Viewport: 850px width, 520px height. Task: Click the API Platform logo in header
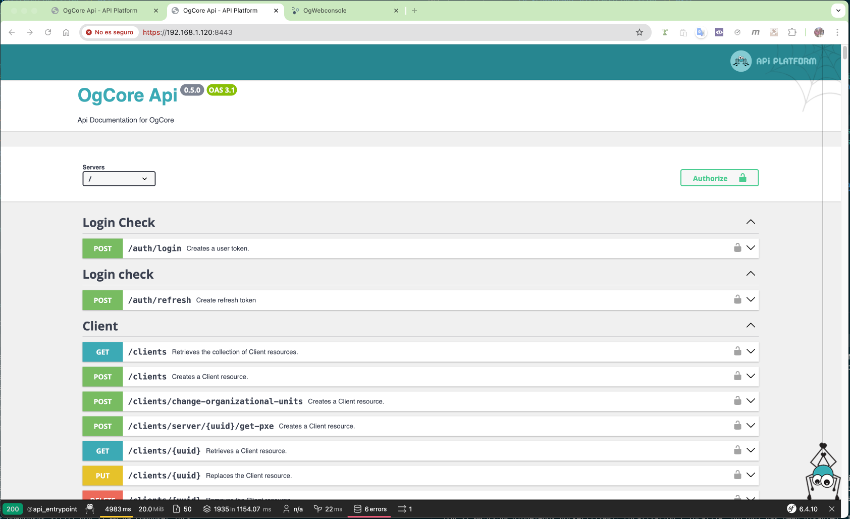click(x=774, y=62)
